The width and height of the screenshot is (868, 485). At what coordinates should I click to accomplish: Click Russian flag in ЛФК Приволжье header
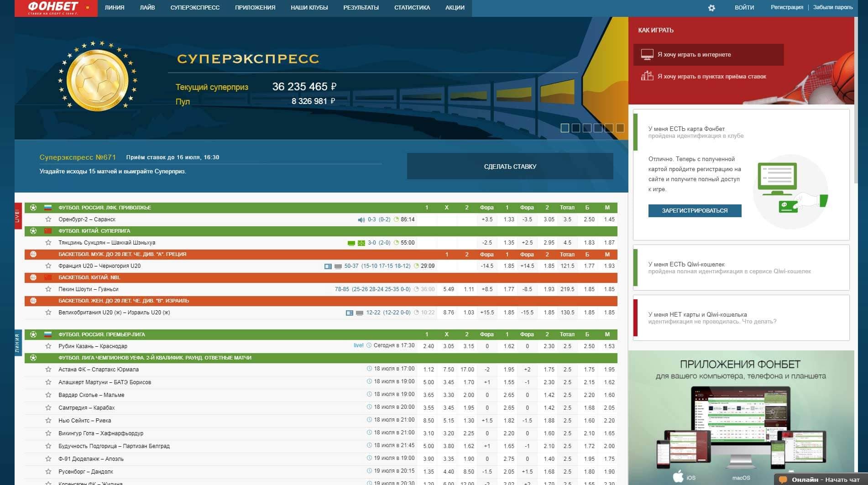[48, 208]
